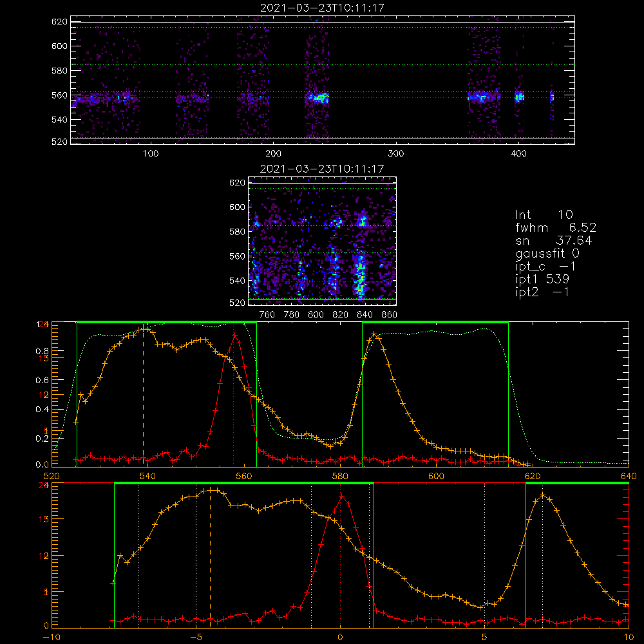
Task: Select the 'sn 37.64' readout line
Action: click(554, 240)
